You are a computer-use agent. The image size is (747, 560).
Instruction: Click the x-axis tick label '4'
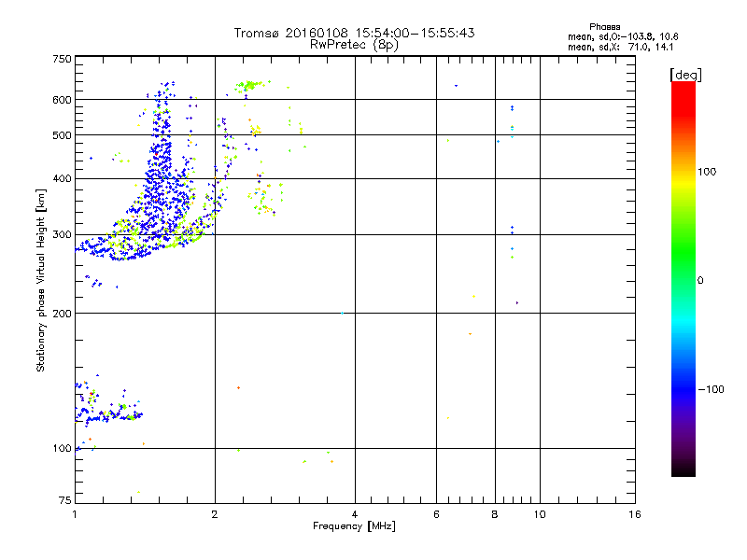pos(355,514)
